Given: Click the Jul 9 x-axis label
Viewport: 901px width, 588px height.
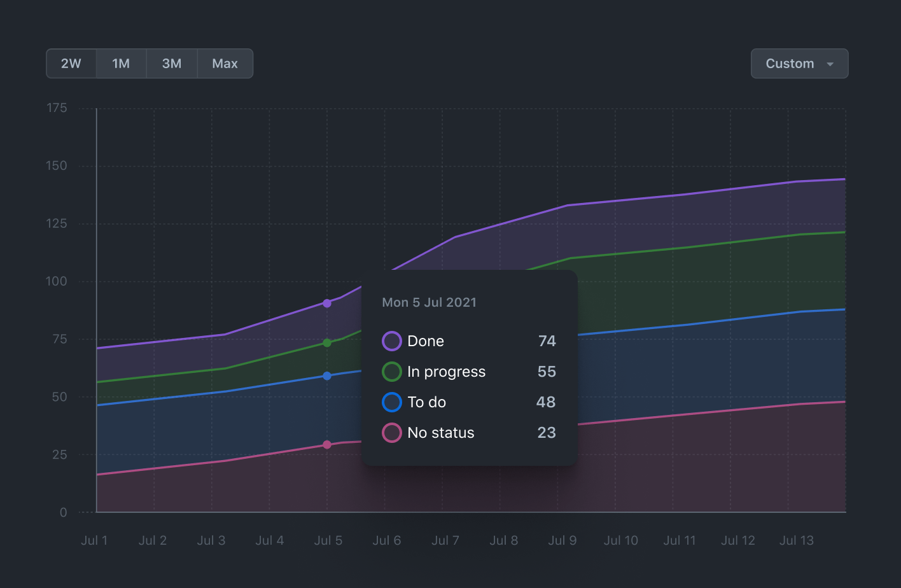Looking at the screenshot, I should pyautogui.click(x=562, y=540).
